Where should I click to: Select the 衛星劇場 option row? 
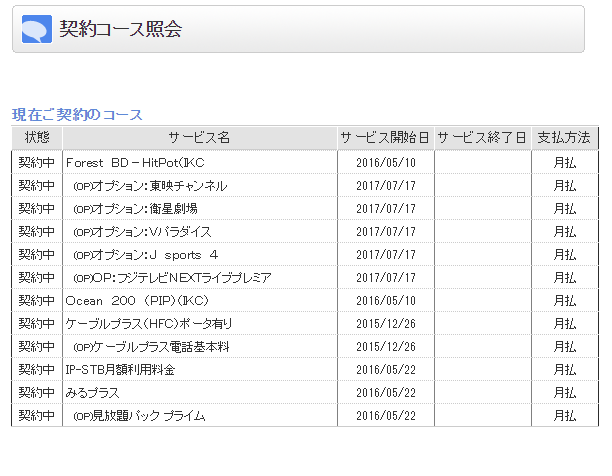(135, 208)
